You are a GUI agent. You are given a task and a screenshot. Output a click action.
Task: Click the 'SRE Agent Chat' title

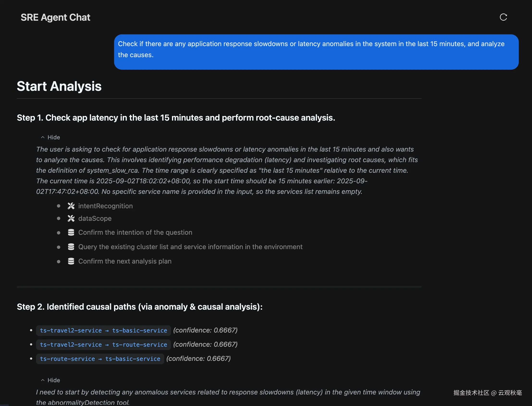[55, 17]
